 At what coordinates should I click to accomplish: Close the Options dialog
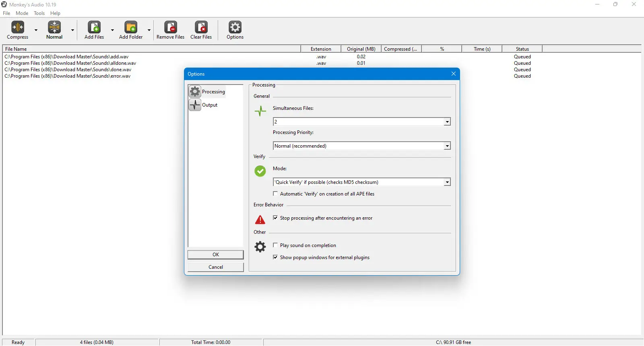[x=454, y=74]
